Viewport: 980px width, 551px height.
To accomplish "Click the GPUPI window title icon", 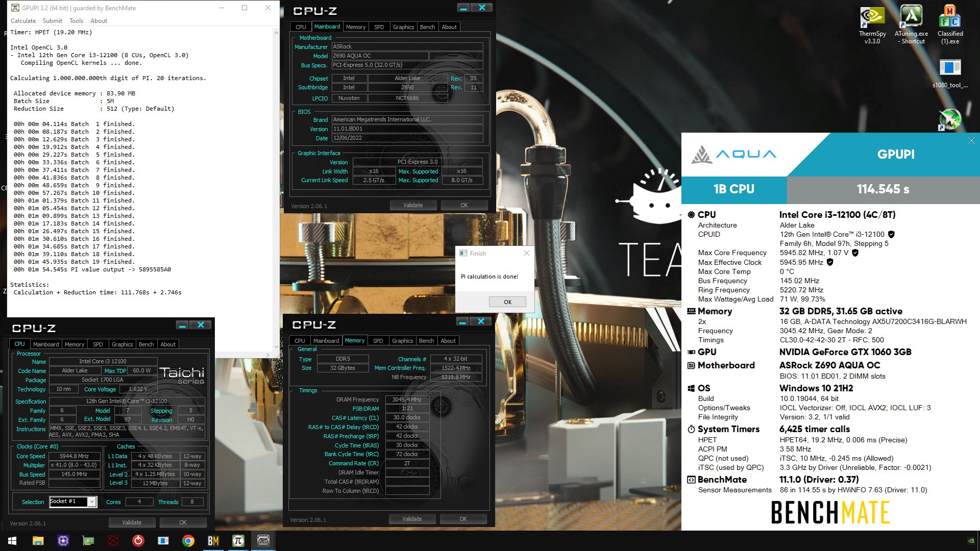I will pyautogui.click(x=15, y=8).
